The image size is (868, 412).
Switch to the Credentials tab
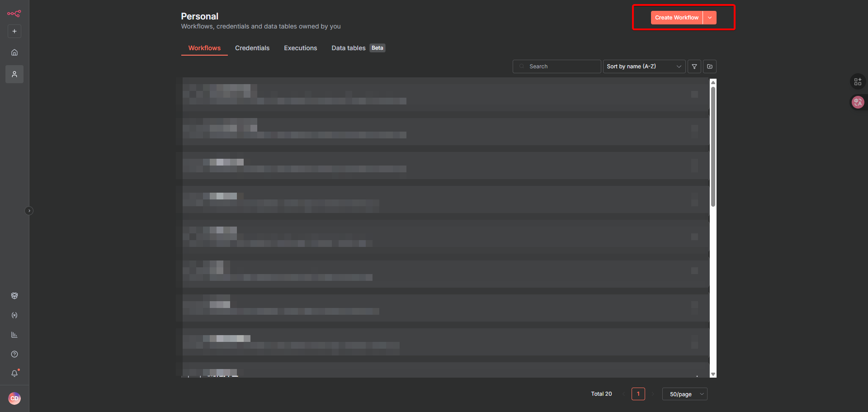click(252, 48)
